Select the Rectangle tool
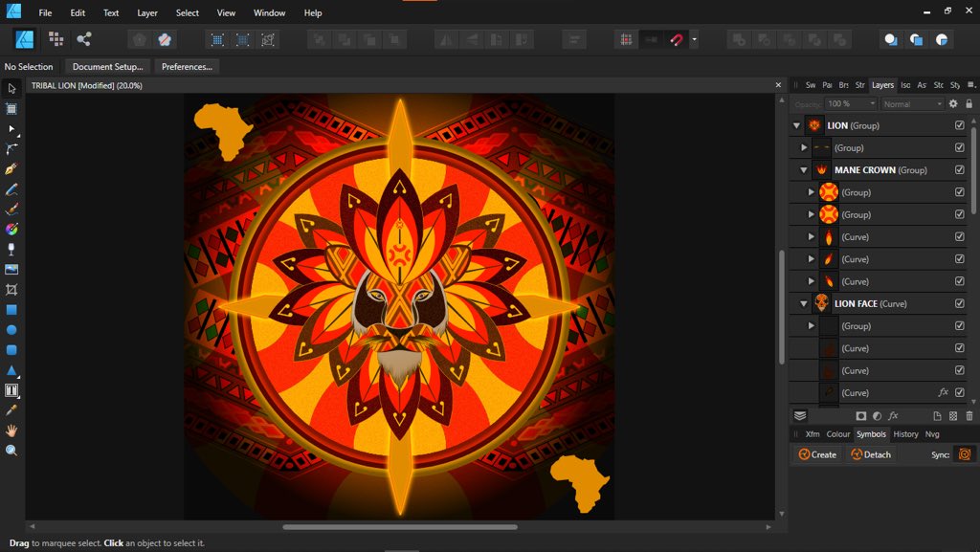The image size is (980, 552). tap(11, 310)
